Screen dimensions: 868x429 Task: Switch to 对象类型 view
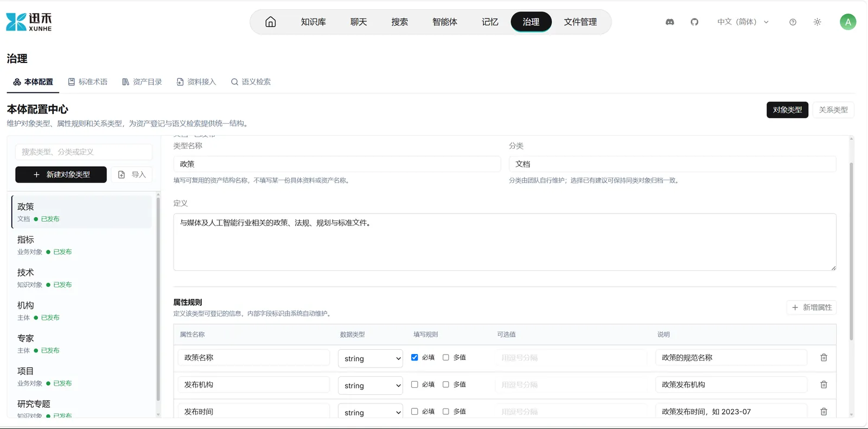coord(787,110)
